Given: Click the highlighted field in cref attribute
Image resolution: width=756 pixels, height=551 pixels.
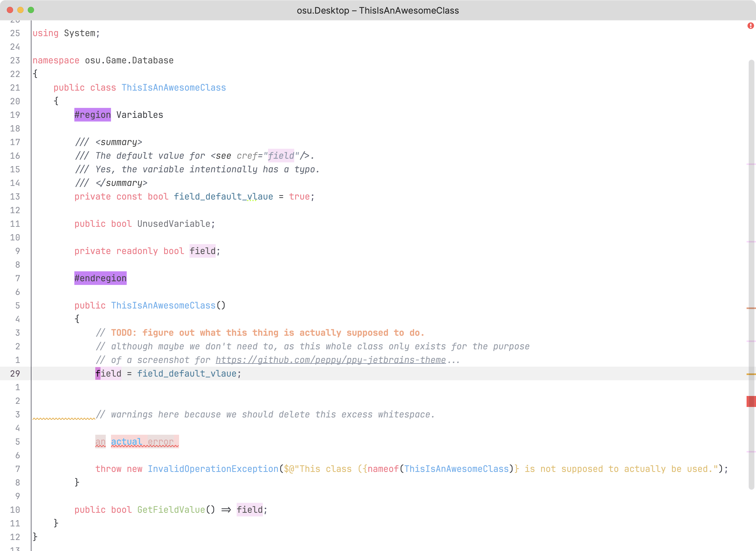Looking at the screenshot, I should click(281, 156).
